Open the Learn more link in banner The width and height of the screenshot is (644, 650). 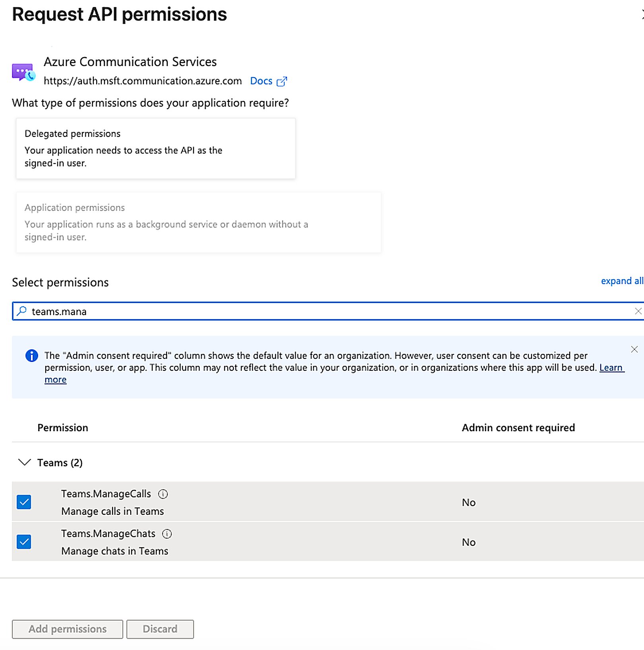coord(612,368)
